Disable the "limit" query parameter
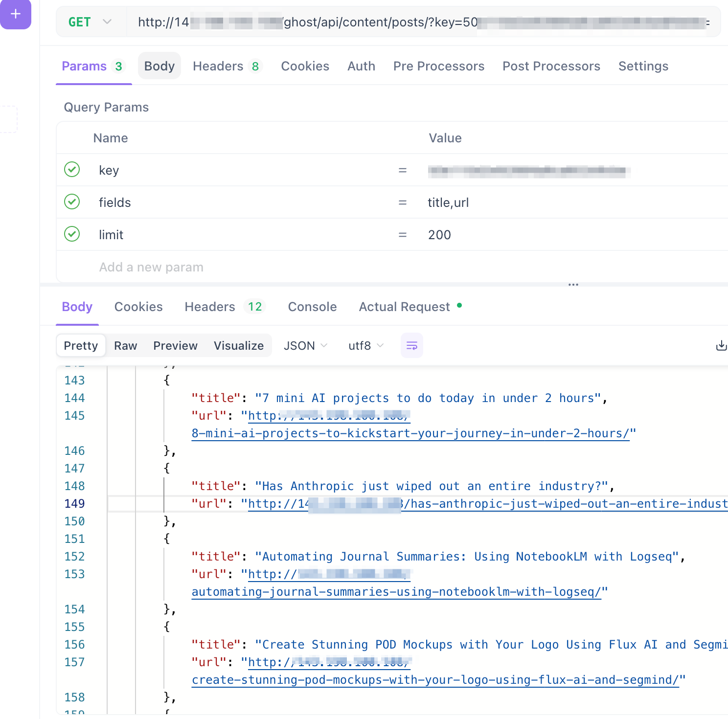Image resolution: width=728 pixels, height=719 pixels. pos(72,234)
